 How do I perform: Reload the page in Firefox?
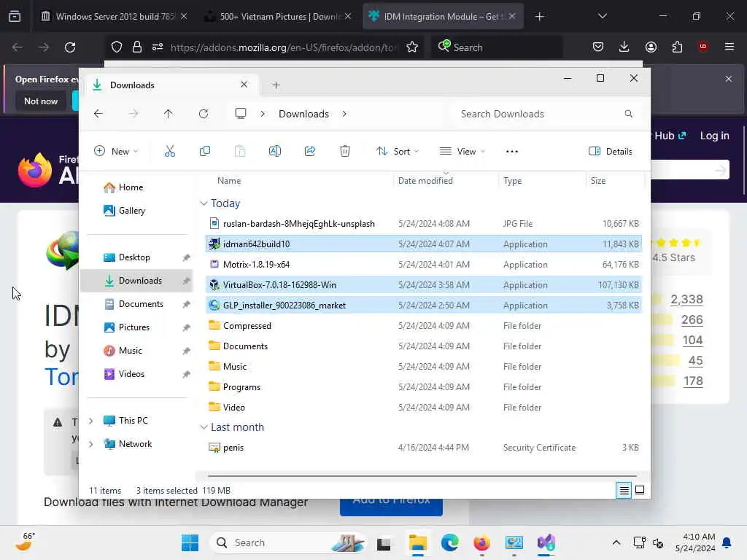[x=70, y=47]
